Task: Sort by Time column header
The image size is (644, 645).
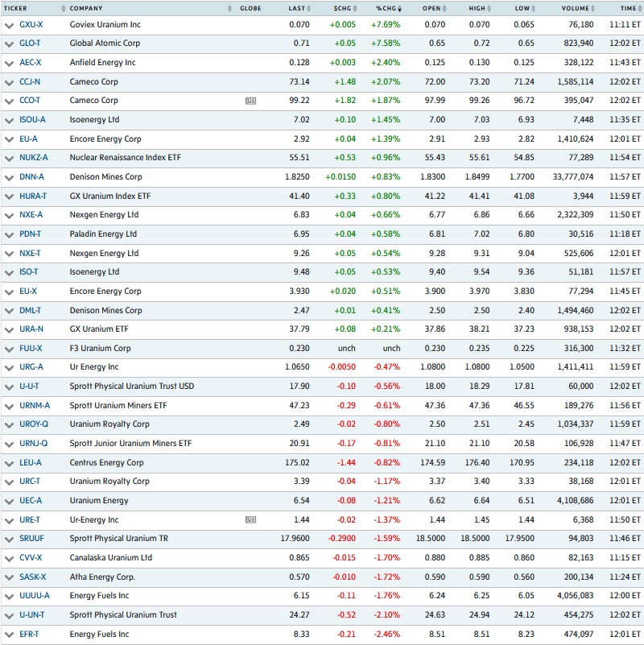Action: pyautogui.click(x=628, y=8)
